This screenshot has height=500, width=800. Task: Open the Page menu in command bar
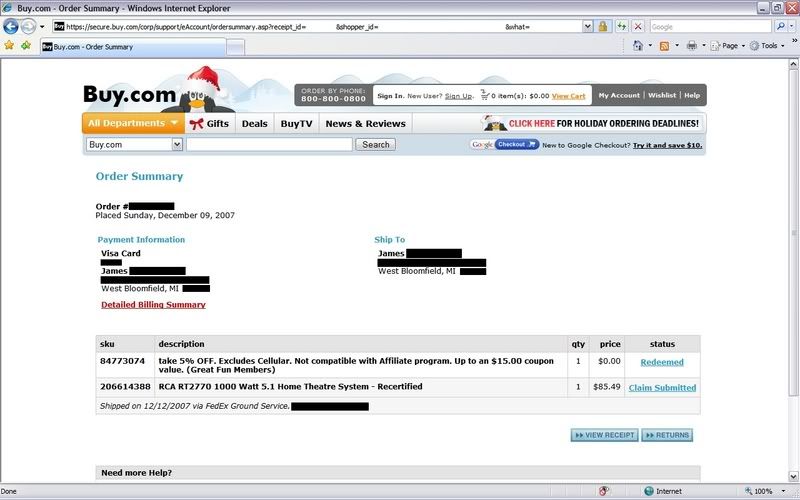728,46
